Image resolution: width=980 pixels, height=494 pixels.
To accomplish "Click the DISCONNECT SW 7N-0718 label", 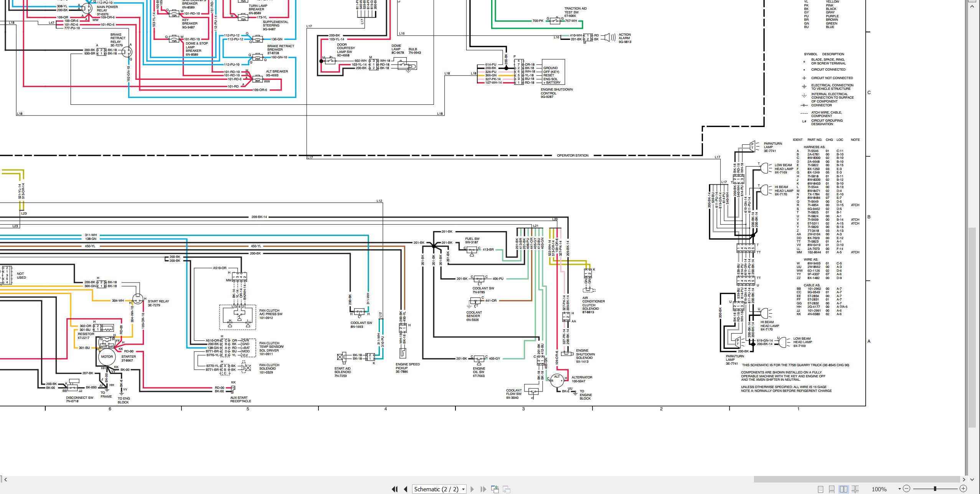I will point(79,400).
